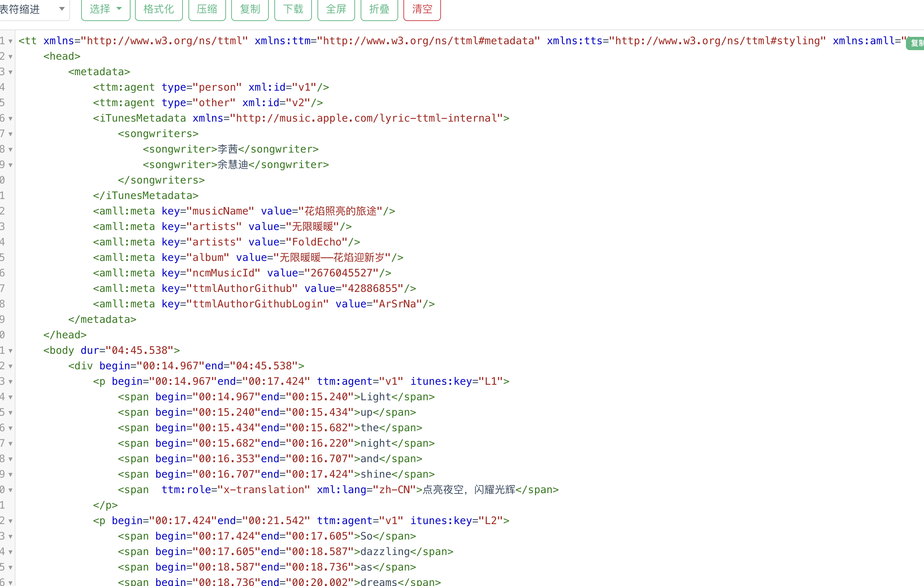Toggle fold arrow on the x-translation span line
Image resolution: width=924 pixels, height=586 pixels.
pos(10,490)
